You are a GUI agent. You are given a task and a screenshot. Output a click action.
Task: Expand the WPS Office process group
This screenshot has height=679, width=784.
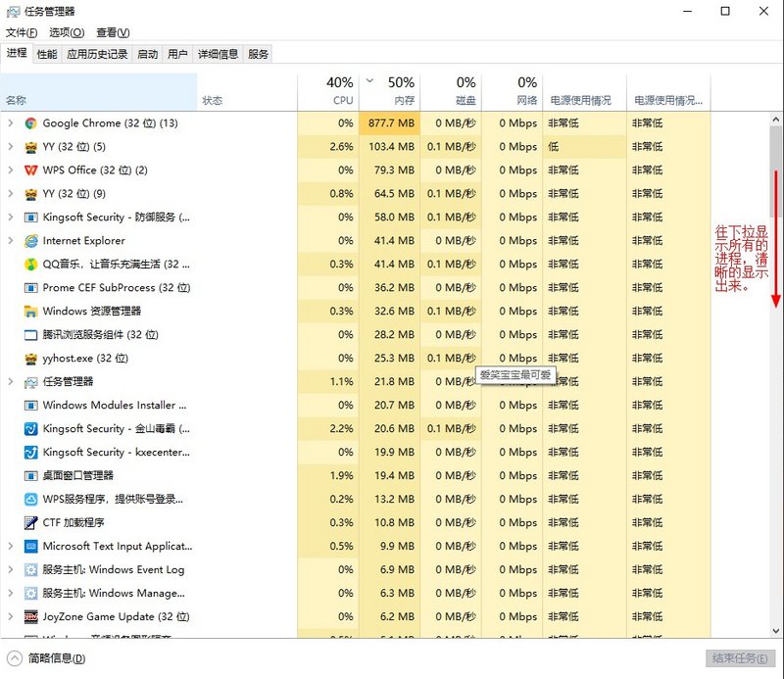[11, 170]
